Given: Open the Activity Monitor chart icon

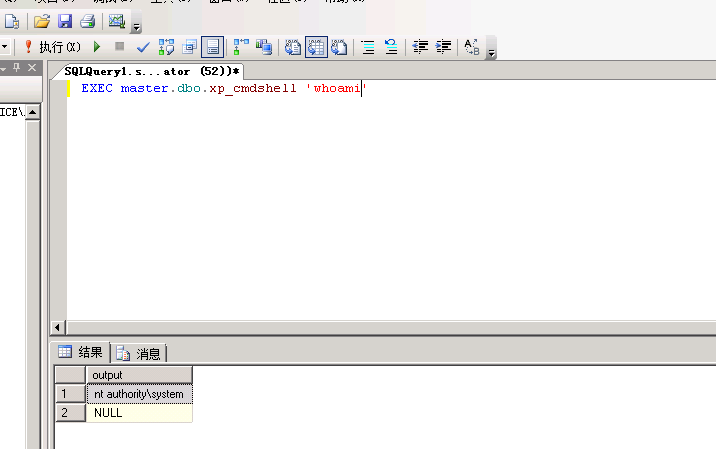Looking at the screenshot, I should tap(116, 21).
